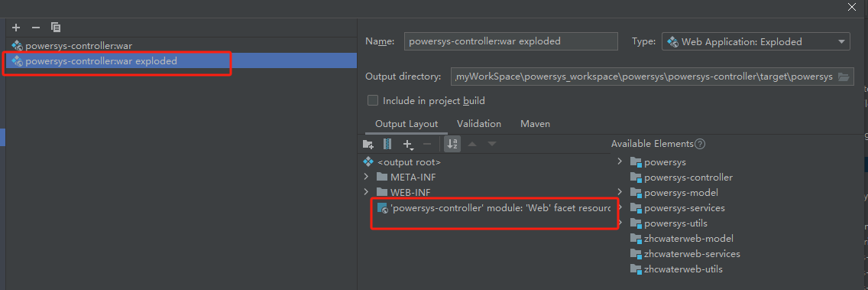The width and height of the screenshot is (868, 290).
Task: Select the powersys module in Available Elements
Action: (x=665, y=162)
